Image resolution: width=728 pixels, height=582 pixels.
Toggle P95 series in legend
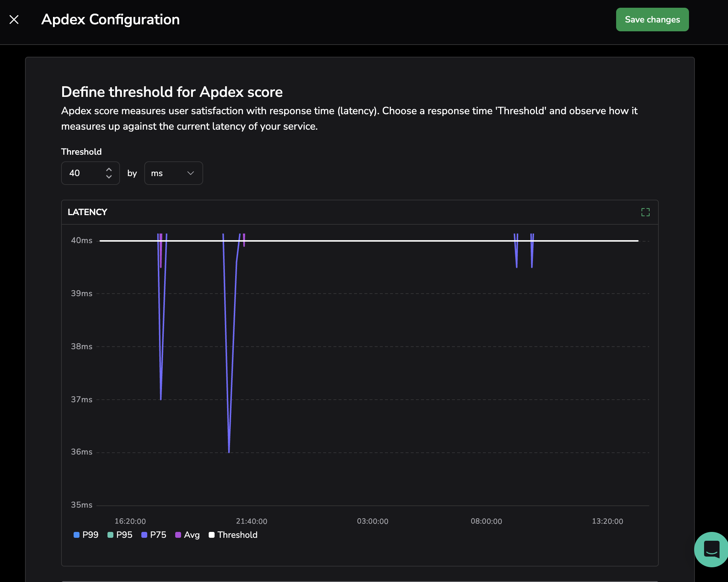pos(124,535)
